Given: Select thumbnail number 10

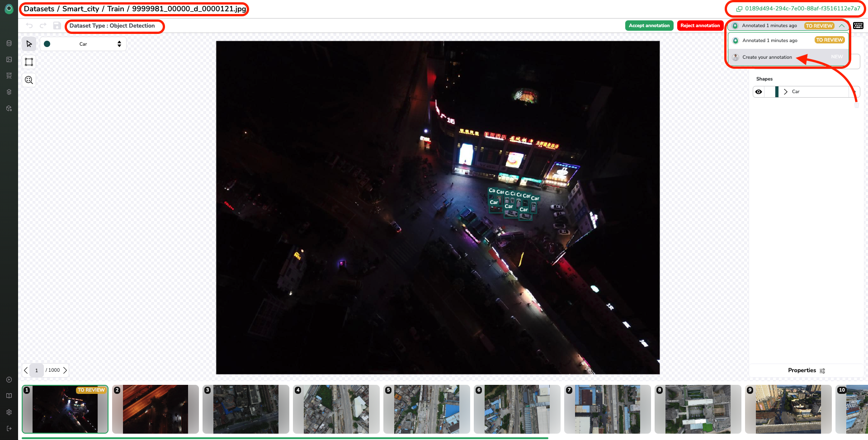Looking at the screenshot, I should click(852, 409).
